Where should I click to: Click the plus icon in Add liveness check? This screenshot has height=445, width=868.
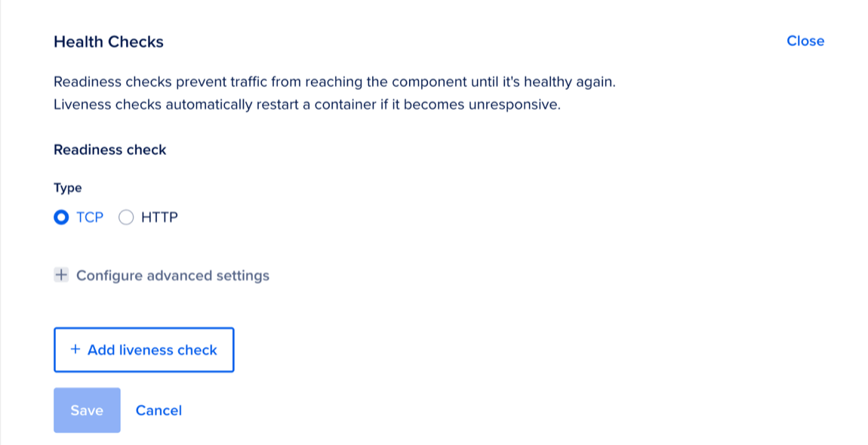75,350
